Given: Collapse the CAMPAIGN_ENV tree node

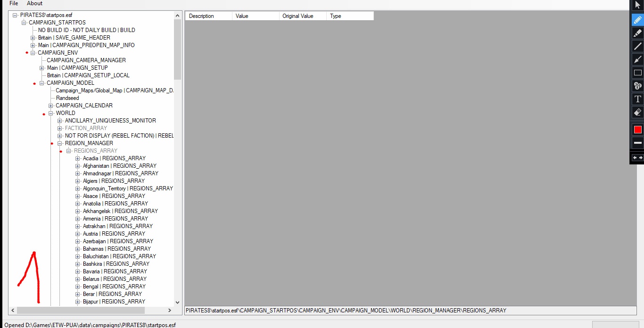Looking at the screenshot, I should [33, 53].
